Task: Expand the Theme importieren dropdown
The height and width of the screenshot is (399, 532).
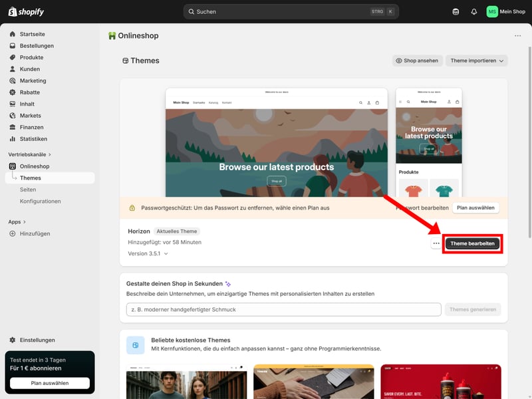Action: pos(477,61)
